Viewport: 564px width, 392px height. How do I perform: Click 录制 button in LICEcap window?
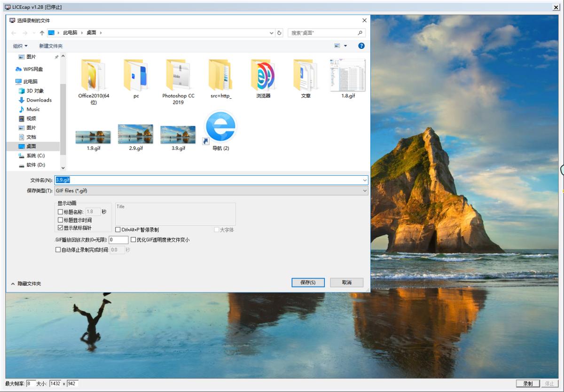527,384
